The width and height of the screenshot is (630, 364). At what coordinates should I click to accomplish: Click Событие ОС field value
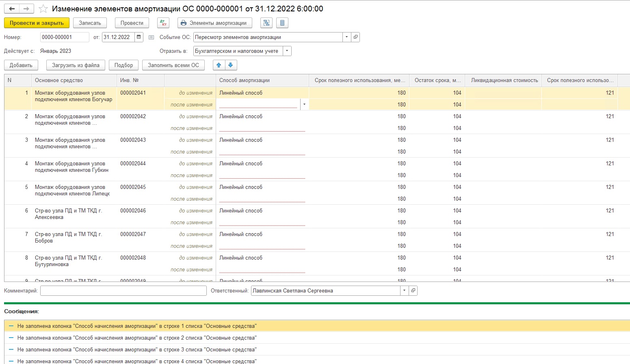pos(268,37)
